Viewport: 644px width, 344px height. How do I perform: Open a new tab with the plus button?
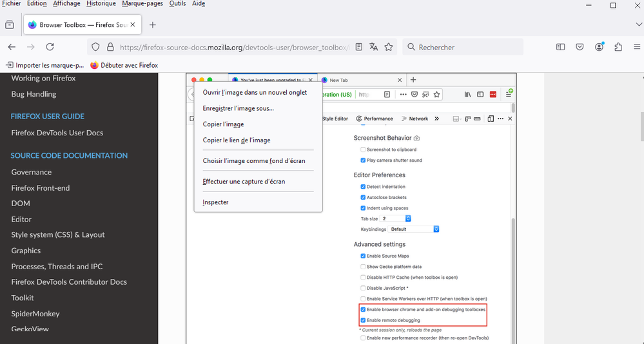point(152,24)
